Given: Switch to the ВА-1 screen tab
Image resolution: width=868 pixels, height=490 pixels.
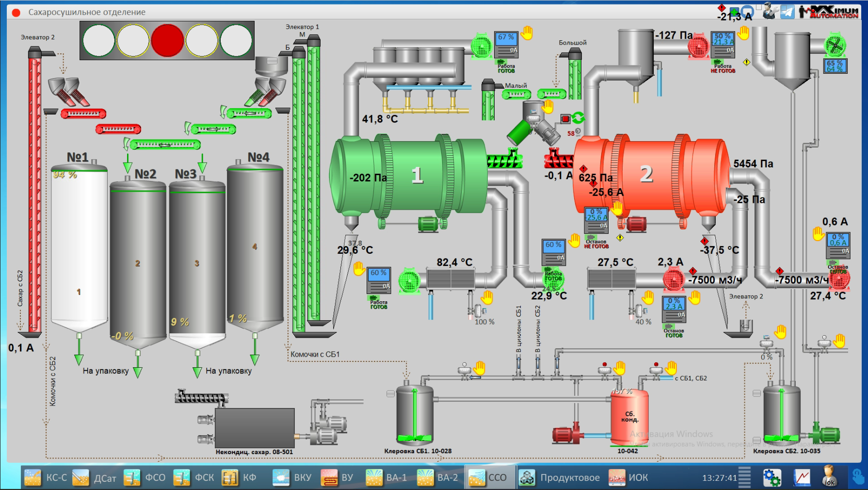Looking at the screenshot, I should [x=386, y=478].
